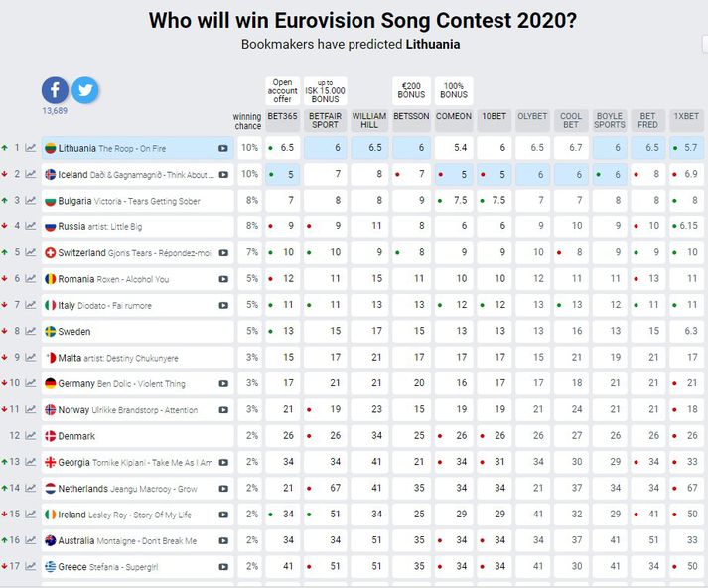Viewport: 708px width, 588px height.
Task: Select the Bulgaria Victoria entry row
Action: coord(129,201)
